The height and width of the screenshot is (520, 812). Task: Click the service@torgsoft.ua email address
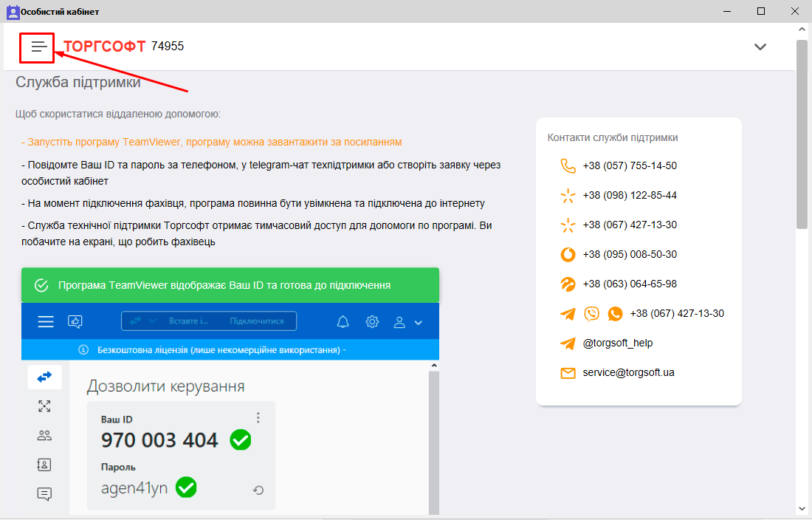(628, 373)
